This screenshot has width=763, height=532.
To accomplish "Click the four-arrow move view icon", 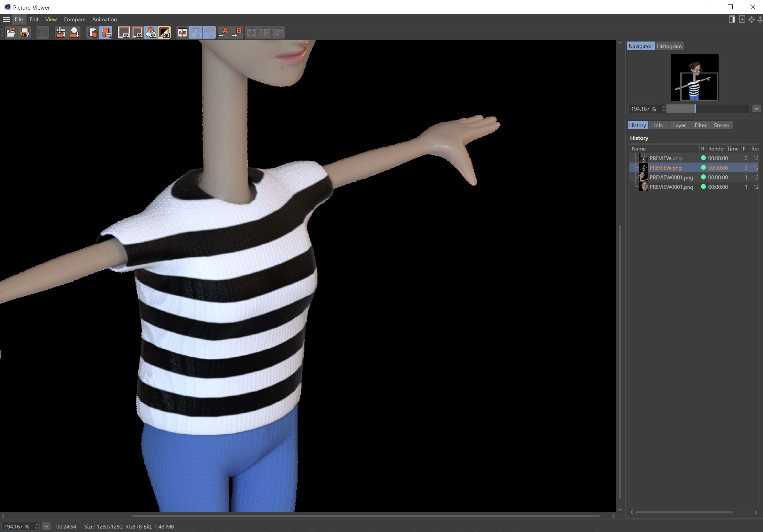I will (751, 19).
